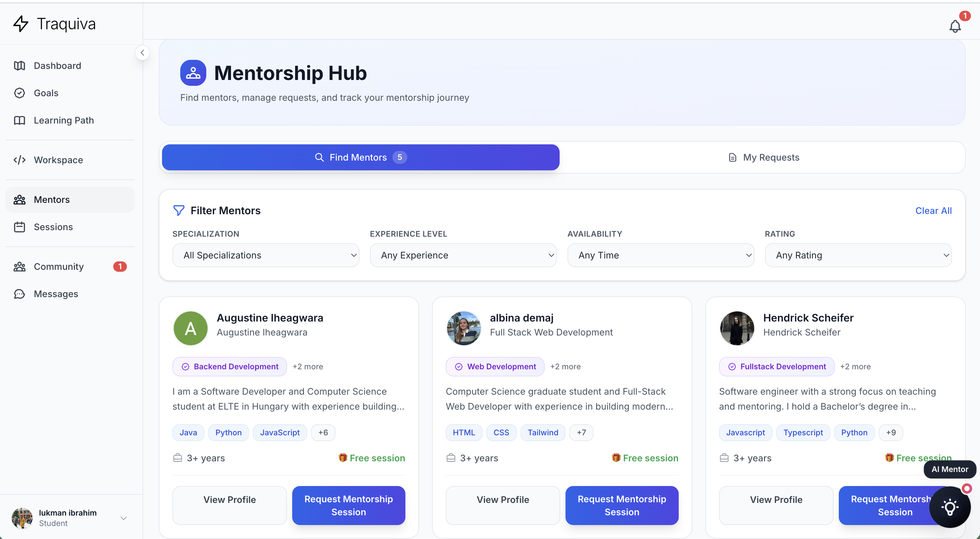Image resolution: width=980 pixels, height=539 pixels.
Task: Open the Community section showing 1 alert
Action: (x=59, y=267)
